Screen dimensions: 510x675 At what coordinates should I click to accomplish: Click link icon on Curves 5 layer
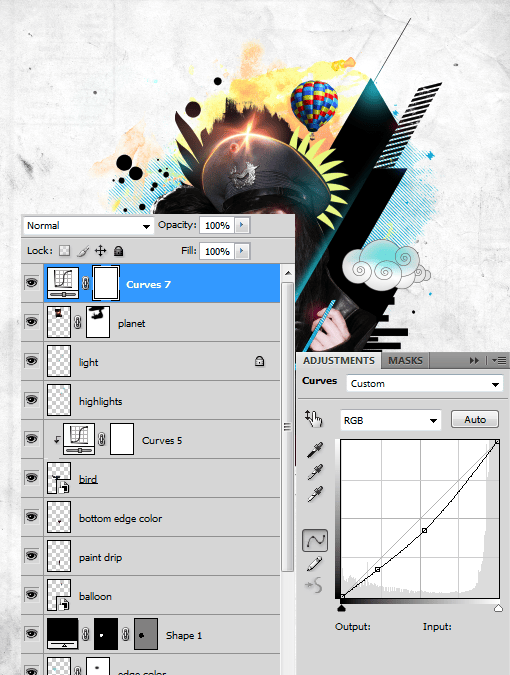pos(102,439)
